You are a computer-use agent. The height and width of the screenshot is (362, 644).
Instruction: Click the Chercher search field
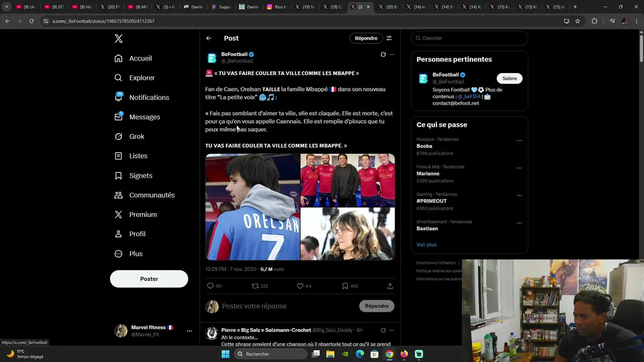pyautogui.click(x=469, y=38)
